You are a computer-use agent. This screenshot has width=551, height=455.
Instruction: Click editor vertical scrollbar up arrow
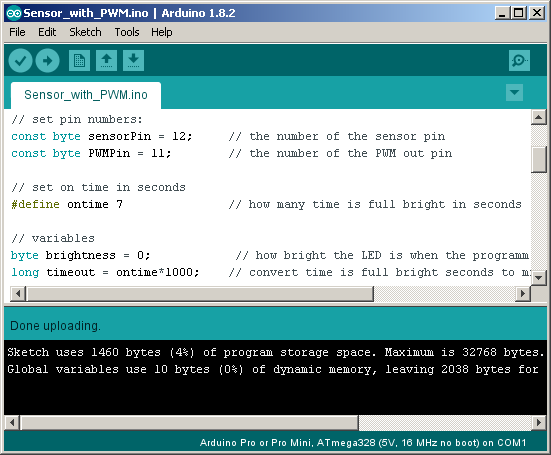(x=538, y=117)
